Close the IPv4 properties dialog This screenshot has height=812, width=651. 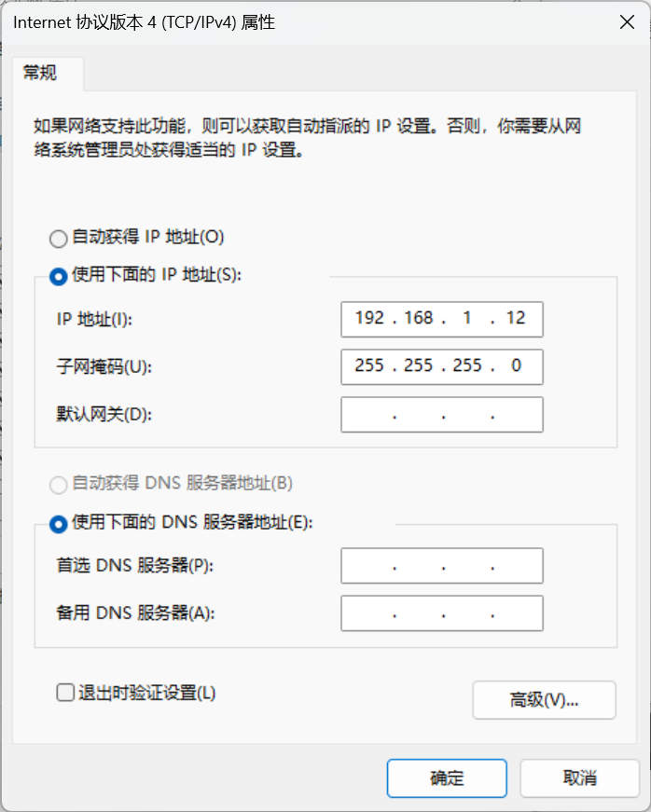(626, 22)
